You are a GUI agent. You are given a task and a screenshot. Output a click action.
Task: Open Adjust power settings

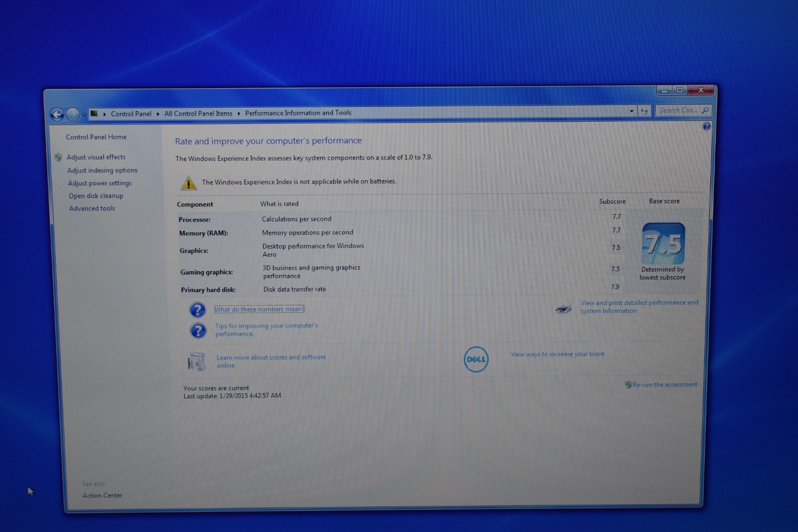(100, 183)
